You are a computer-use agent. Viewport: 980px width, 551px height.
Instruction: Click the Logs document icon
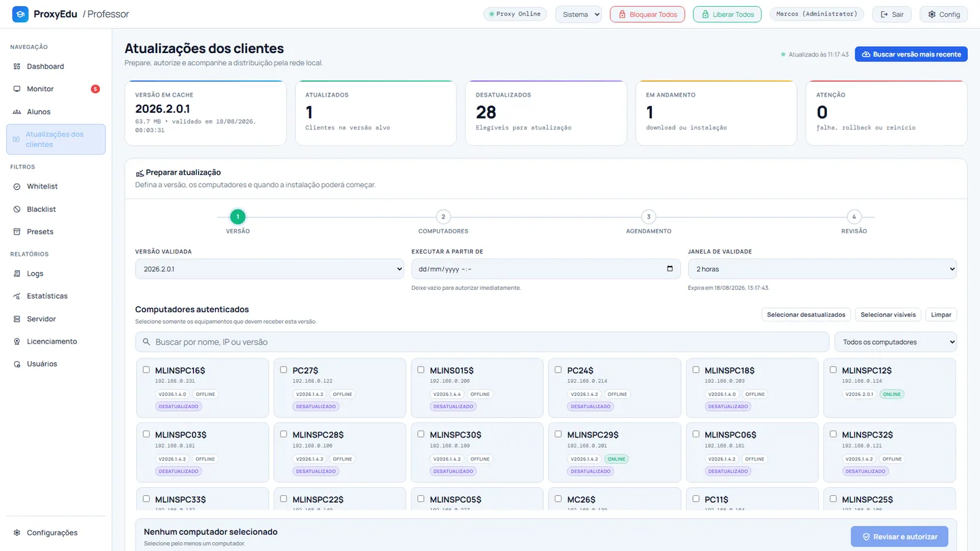click(17, 273)
